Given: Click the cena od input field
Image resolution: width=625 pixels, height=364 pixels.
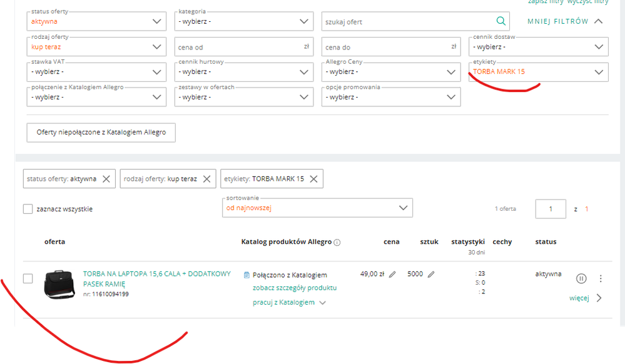Looking at the screenshot, I should tap(244, 47).
